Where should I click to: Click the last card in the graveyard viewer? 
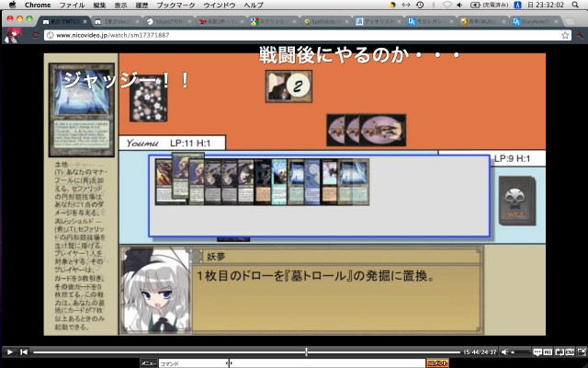(354, 182)
